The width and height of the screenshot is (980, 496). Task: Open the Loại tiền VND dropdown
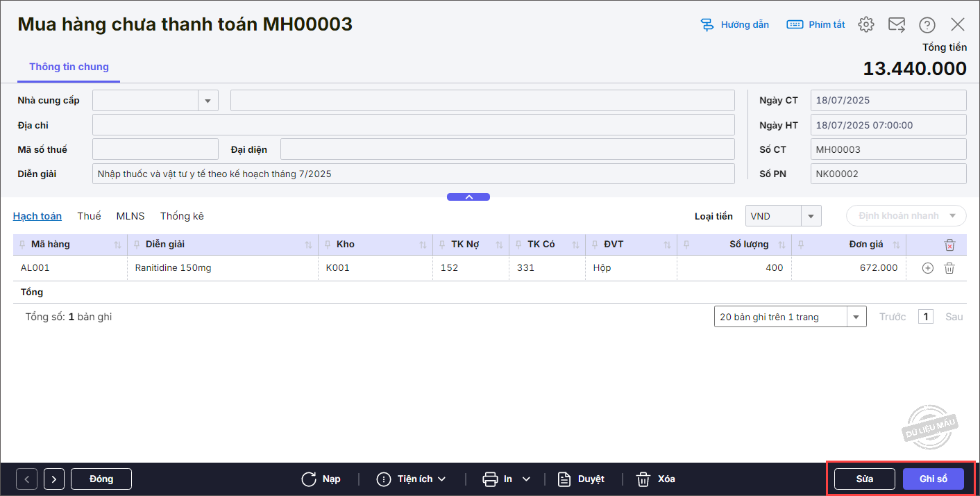point(811,216)
